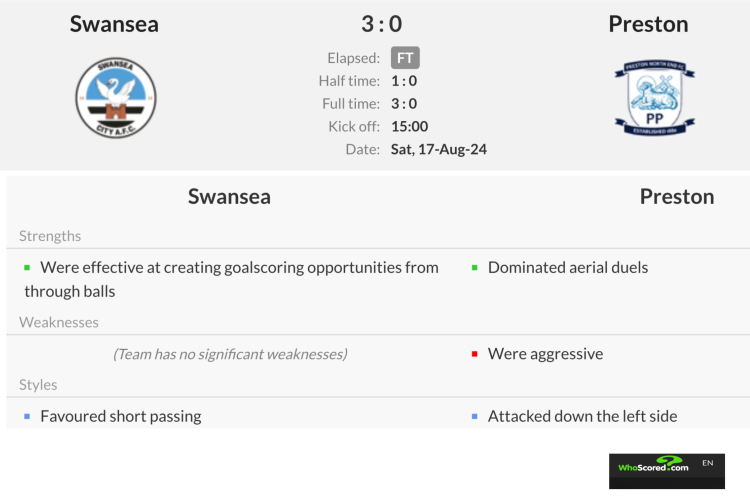The height and width of the screenshot is (500, 750).
Task: Click the Favoured short passing text
Action: (120, 416)
